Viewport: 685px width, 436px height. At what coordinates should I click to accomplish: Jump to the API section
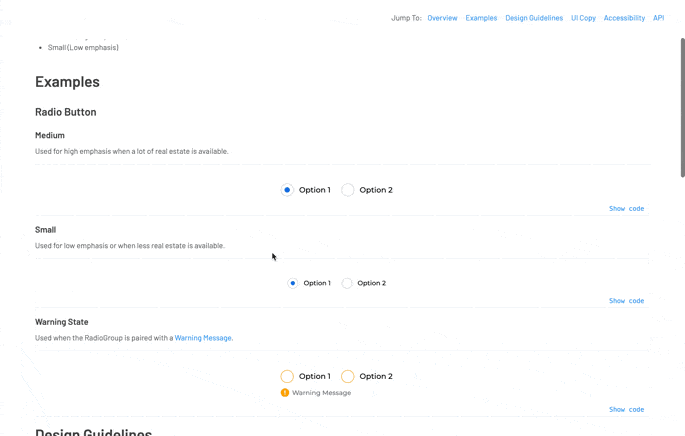(x=658, y=18)
